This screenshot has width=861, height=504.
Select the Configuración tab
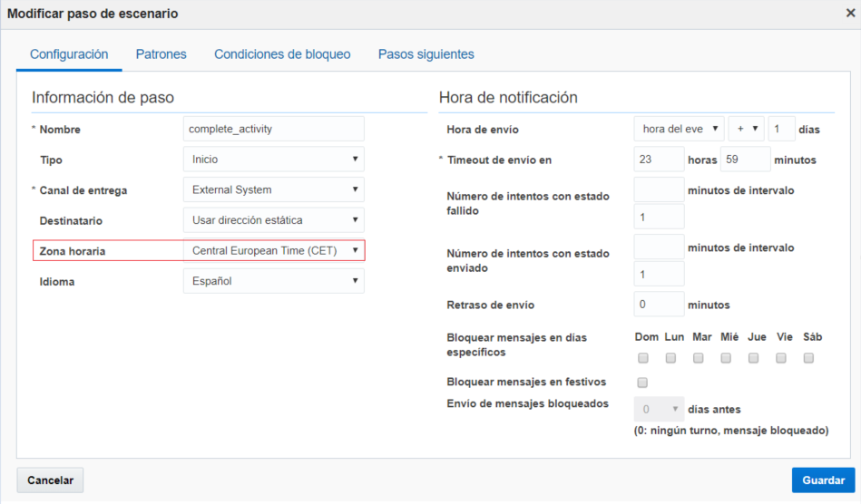[69, 54]
